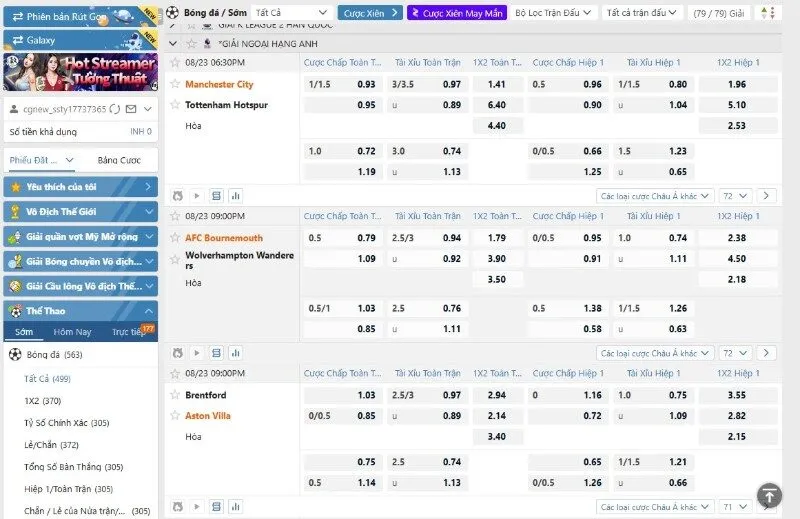Switch to the Hôm Nay tab
800x519 pixels.
pyautogui.click(x=72, y=331)
